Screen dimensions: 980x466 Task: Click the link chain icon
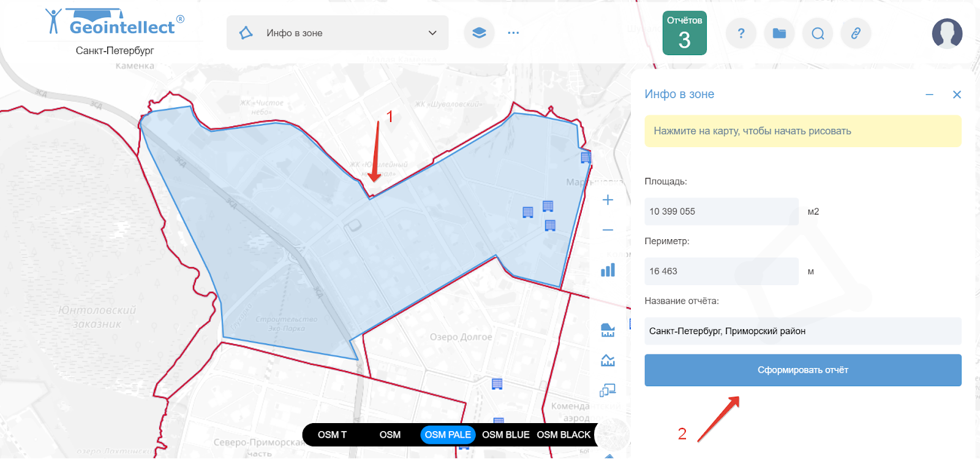pos(856,33)
